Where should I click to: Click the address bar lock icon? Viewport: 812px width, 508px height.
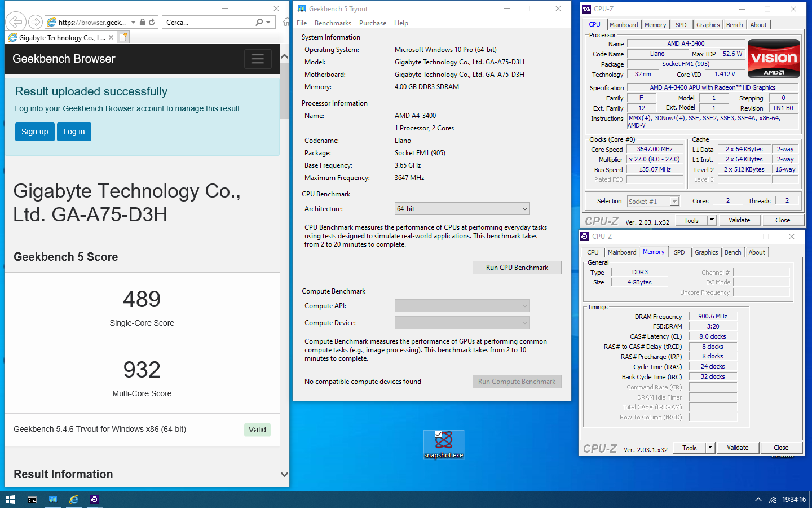143,22
